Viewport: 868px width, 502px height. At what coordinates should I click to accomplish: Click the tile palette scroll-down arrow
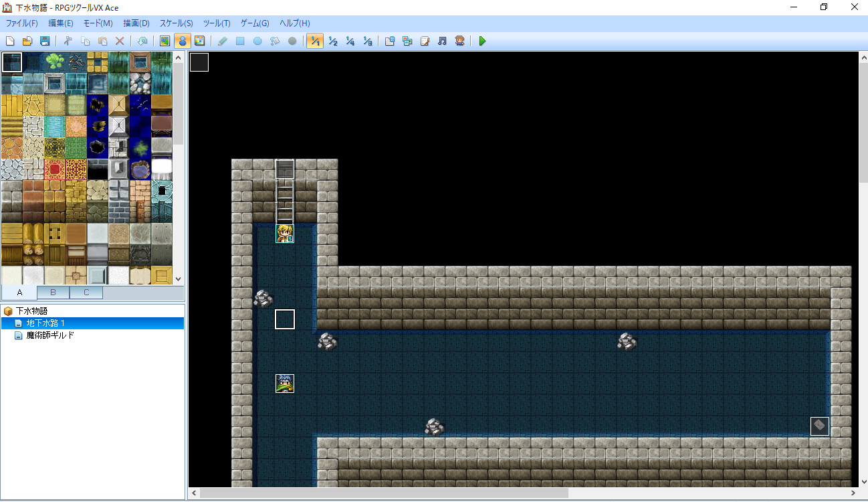[179, 279]
